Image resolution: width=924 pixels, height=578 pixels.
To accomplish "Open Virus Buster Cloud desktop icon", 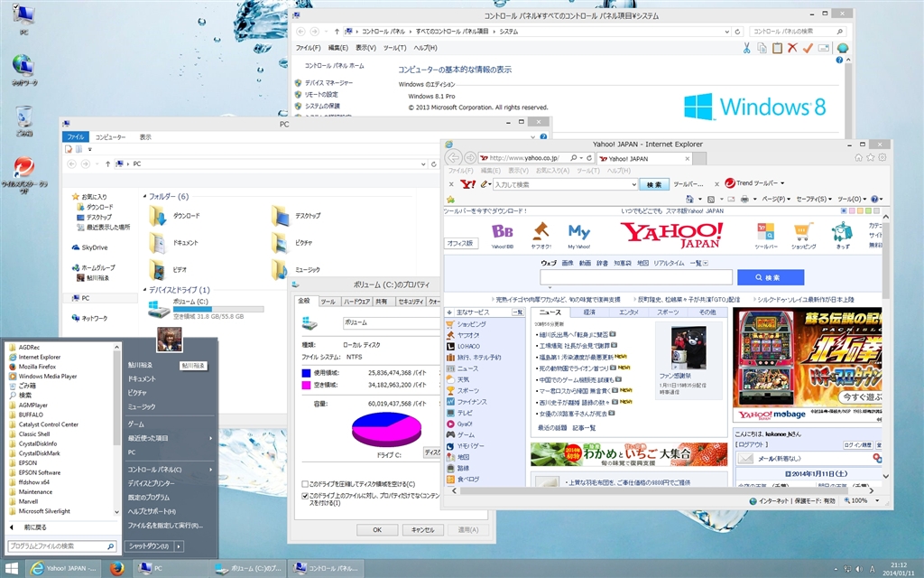I will click(x=24, y=175).
